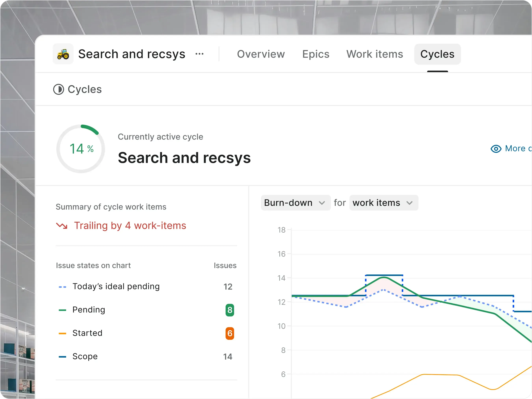Open the Search and recsys active cycle name

184,158
